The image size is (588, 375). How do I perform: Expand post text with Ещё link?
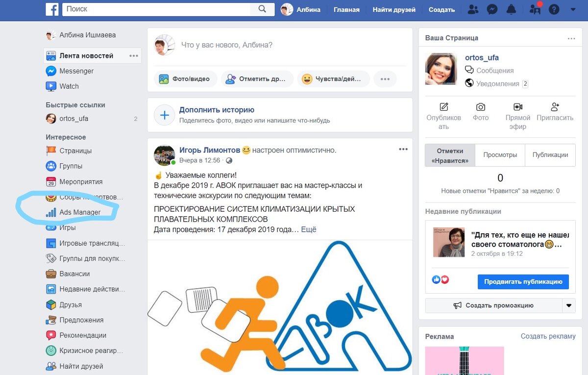(309, 229)
